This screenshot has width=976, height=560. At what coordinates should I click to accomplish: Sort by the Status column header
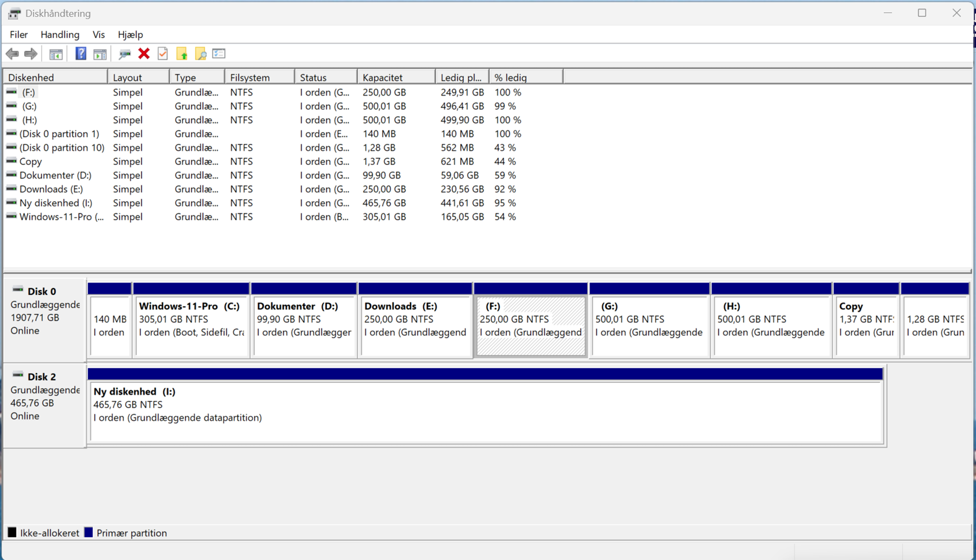[326, 77]
